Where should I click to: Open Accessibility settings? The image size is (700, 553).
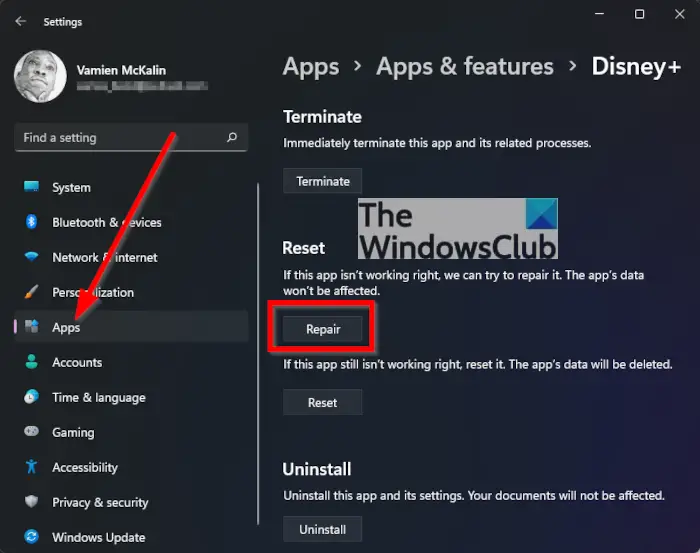[131, 467]
